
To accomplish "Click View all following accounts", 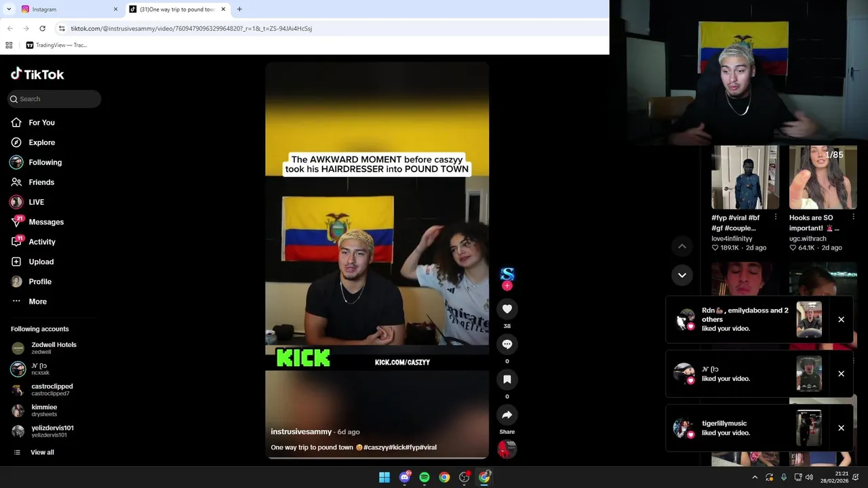I will point(41,452).
